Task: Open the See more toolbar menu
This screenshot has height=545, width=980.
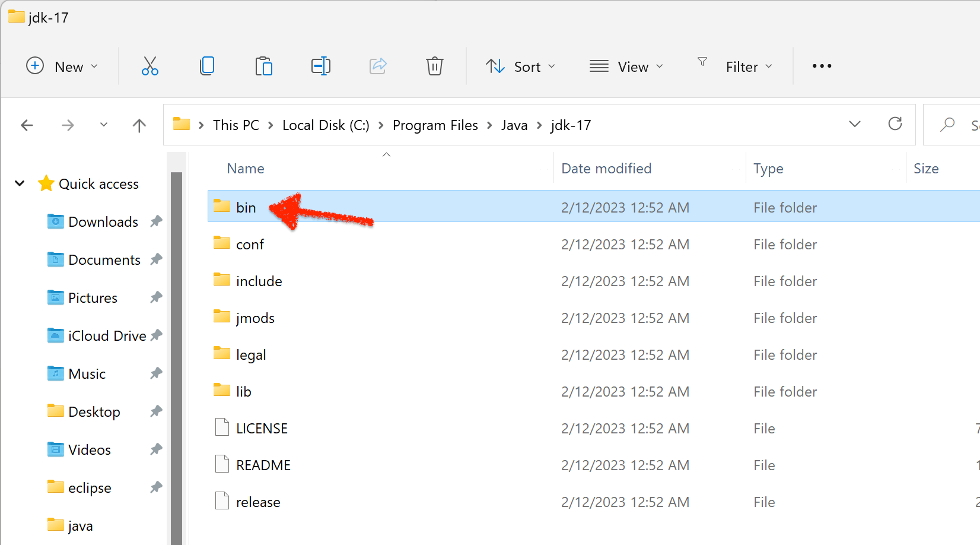Action: pos(822,66)
